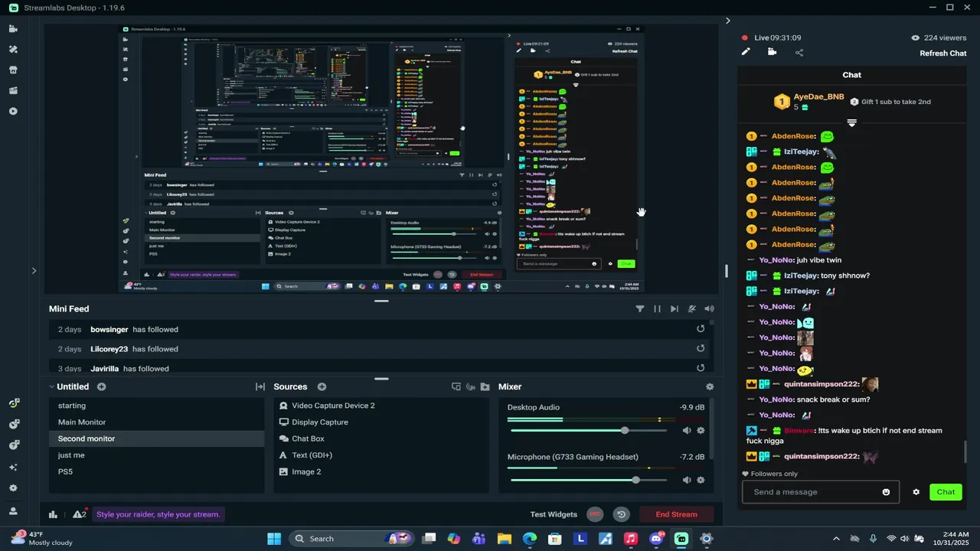980x551 pixels.
Task: Open the user account icon in sidebar
Action: [13, 510]
